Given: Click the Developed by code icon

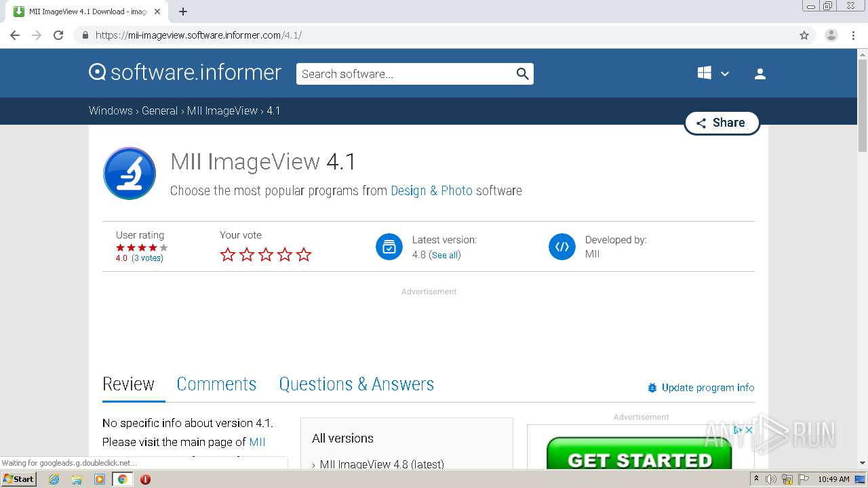Looking at the screenshot, I should pos(562,247).
